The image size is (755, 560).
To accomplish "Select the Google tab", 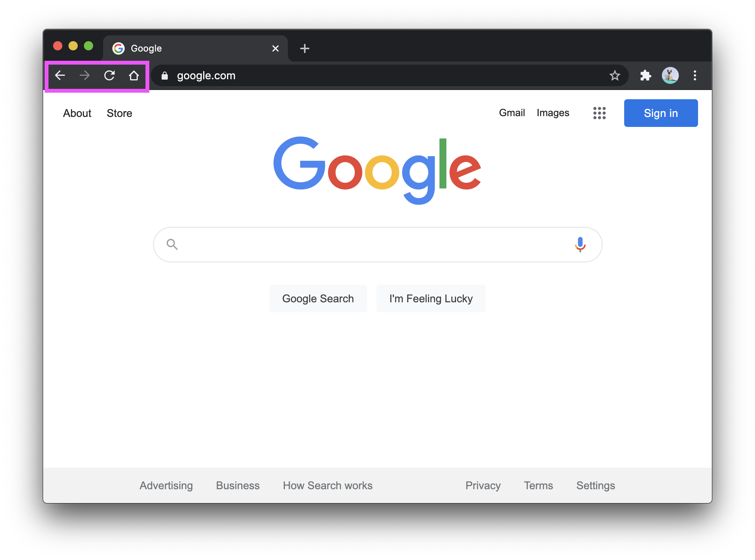I will click(x=195, y=48).
